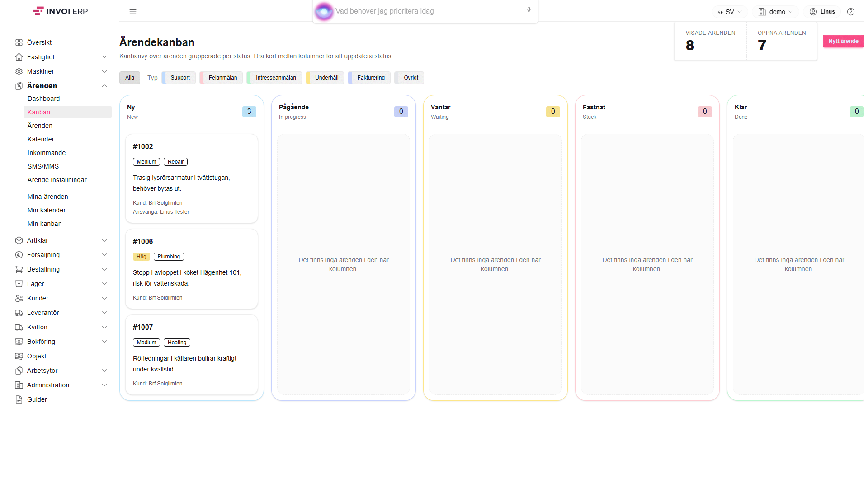The image size is (868, 488).
Task: Select the Alla filter chip
Action: click(x=130, y=78)
